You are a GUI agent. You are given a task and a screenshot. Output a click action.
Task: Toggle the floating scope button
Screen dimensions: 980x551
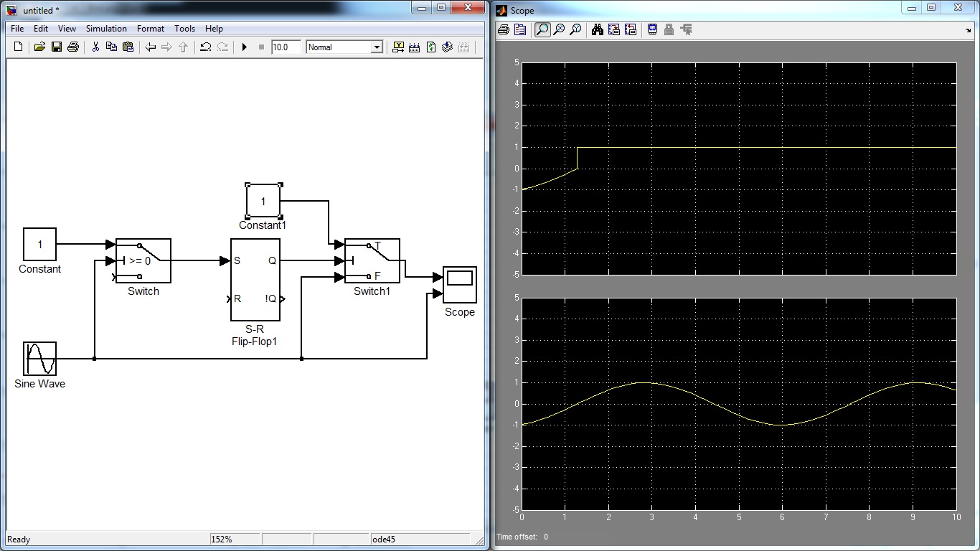(x=652, y=29)
